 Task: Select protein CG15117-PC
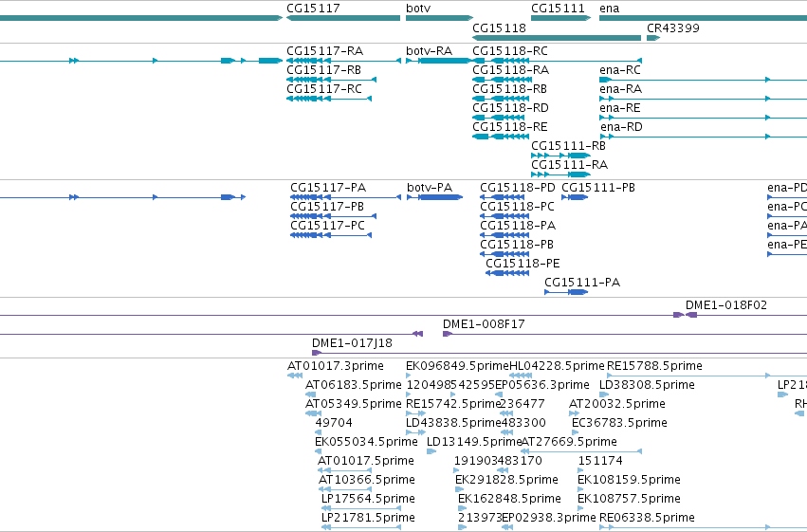327,226
